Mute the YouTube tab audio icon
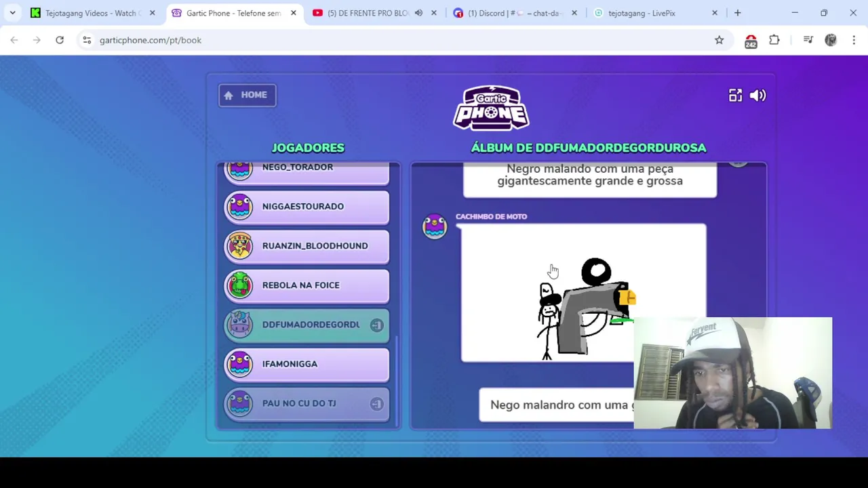Viewport: 868px width, 488px height. tap(418, 13)
